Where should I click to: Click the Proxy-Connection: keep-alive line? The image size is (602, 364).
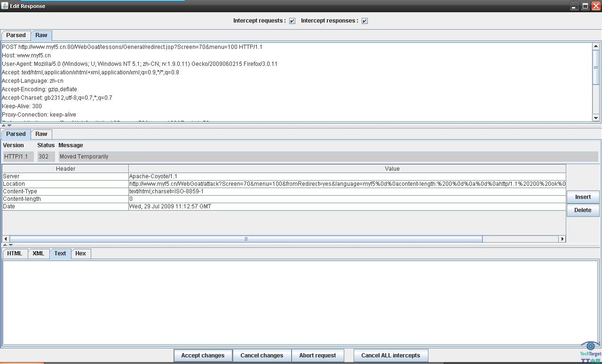point(39,115)
